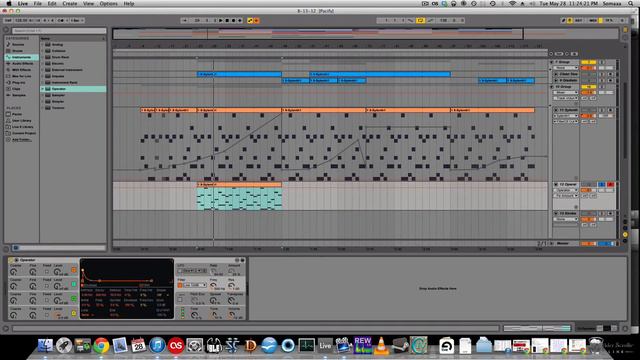Click the Tap tempo button

click(x=8, y=20)
